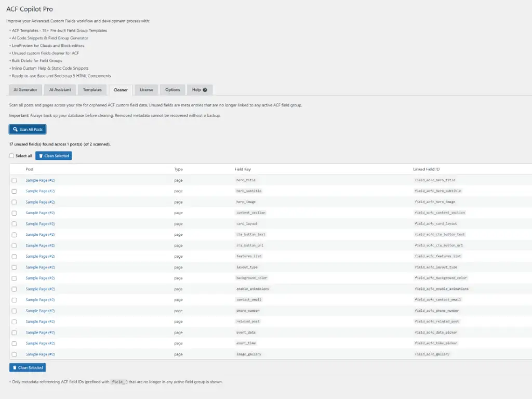Image resolution: width=532 pixels, height=399 pixels.
Task: Click the Linked Field ID column header
Action: pyautogui.click(x=426, y=169)
